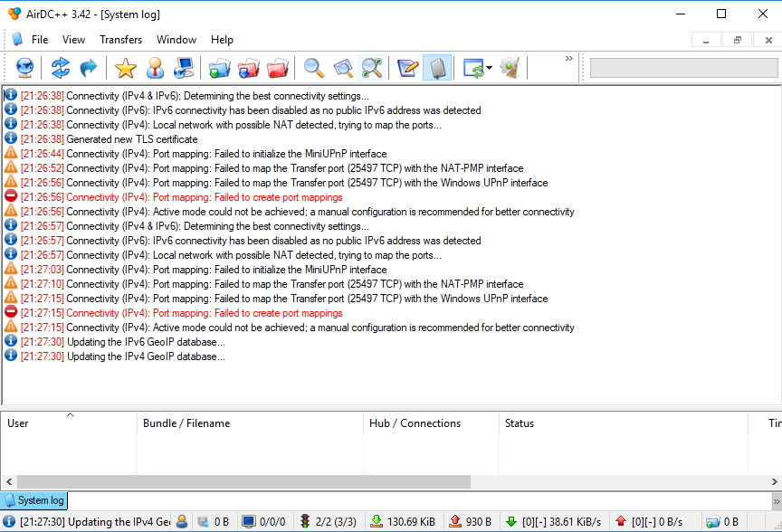Toggle the System Log toolbar icon
The height and width of the screenshot is (532, 782).
(437, 67)
